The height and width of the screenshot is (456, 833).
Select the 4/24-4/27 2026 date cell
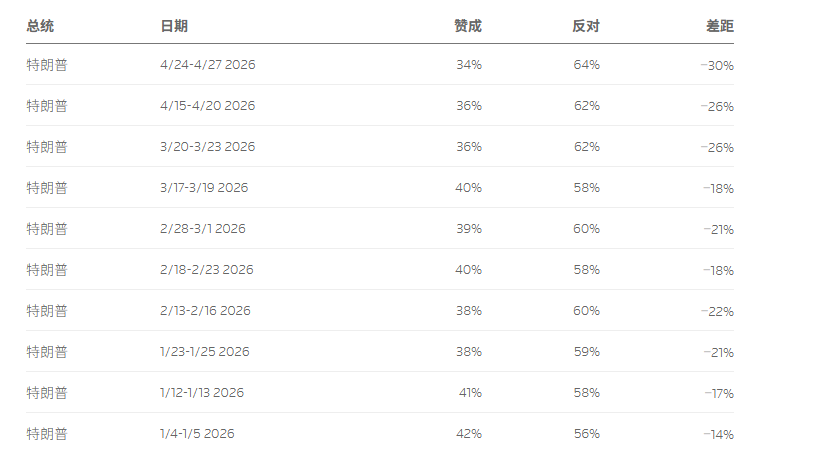(207, 65)
